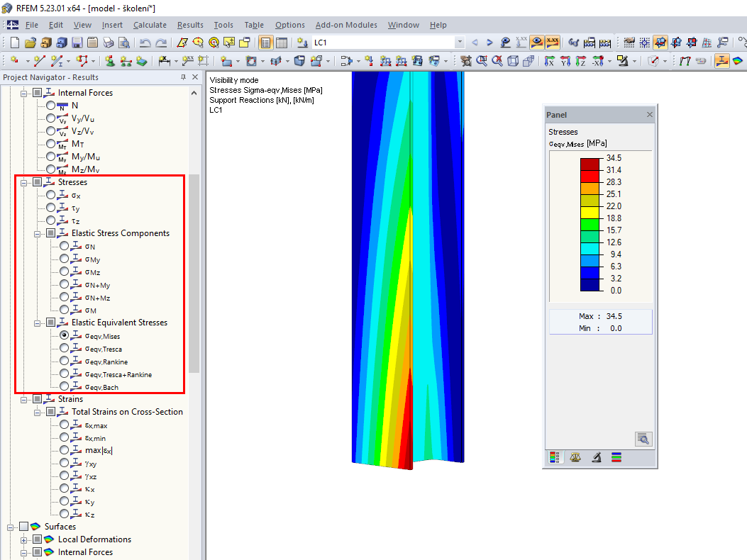Select the σx stress radio button
The width and height of the screenshot is (747, 560).
pos(51,195)
